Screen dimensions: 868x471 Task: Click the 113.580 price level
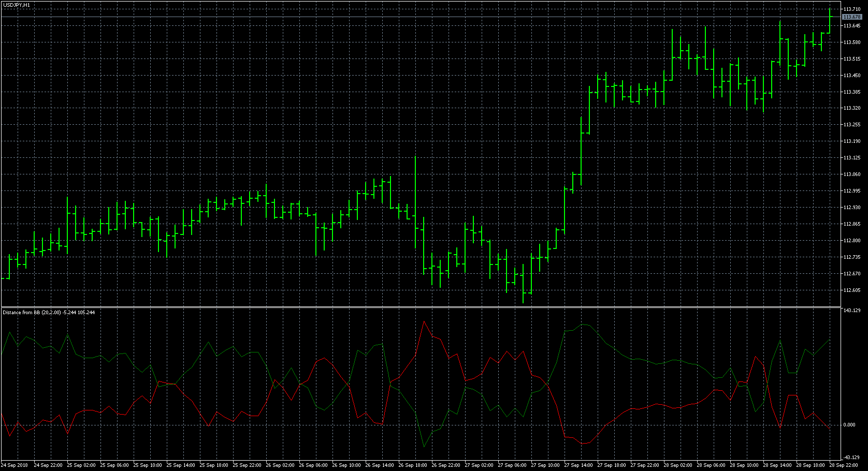tap(852, 42)
